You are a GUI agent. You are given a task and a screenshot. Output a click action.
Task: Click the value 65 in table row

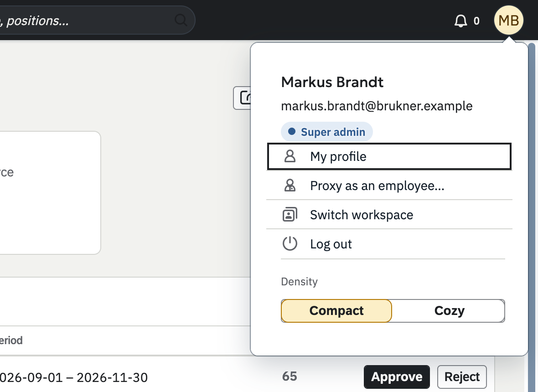tap(290, 376)
